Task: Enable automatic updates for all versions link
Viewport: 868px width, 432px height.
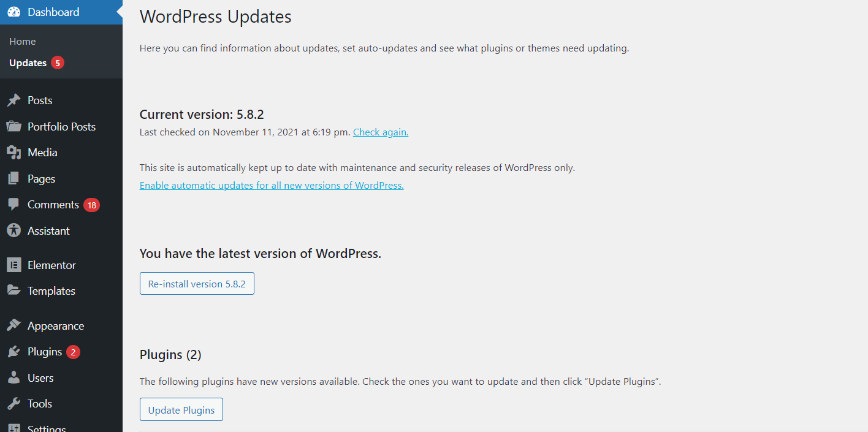Action: (272, 185)
